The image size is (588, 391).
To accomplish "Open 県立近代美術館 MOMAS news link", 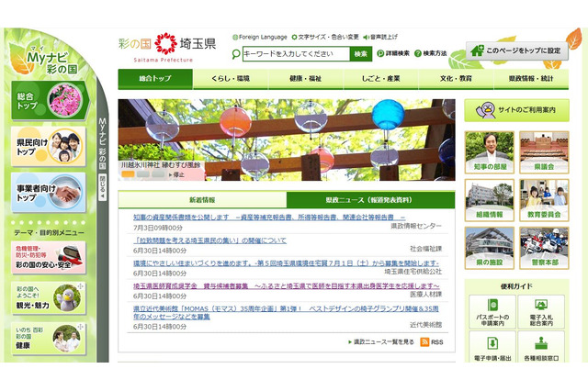I will (286, 313).
